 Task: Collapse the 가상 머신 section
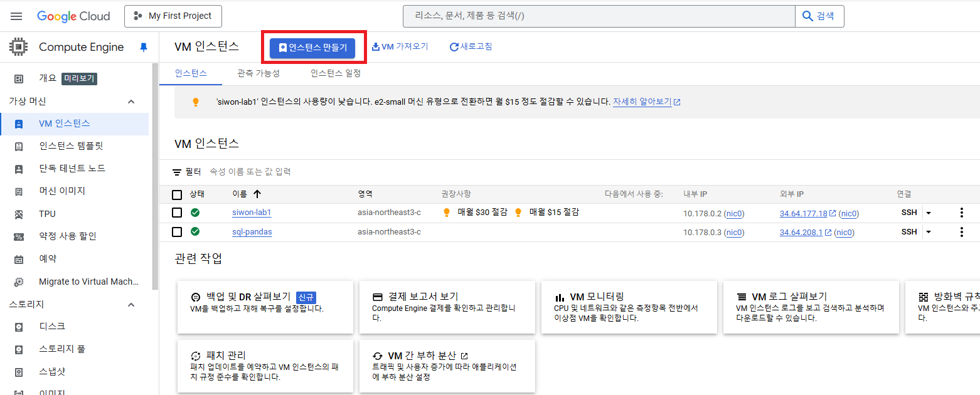131,102
